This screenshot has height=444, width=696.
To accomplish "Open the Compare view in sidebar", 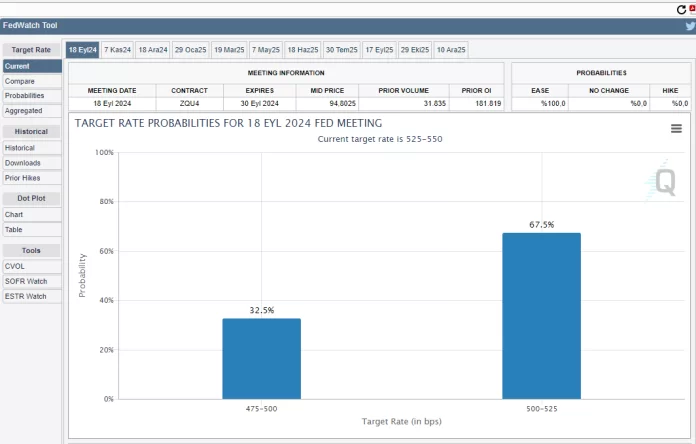I will (x=19, y=81).
